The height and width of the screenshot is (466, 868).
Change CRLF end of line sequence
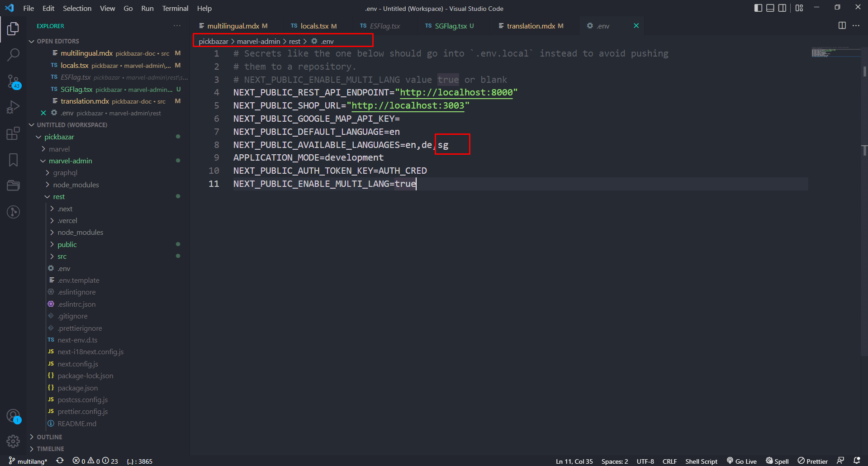click(x=669, y=461)
